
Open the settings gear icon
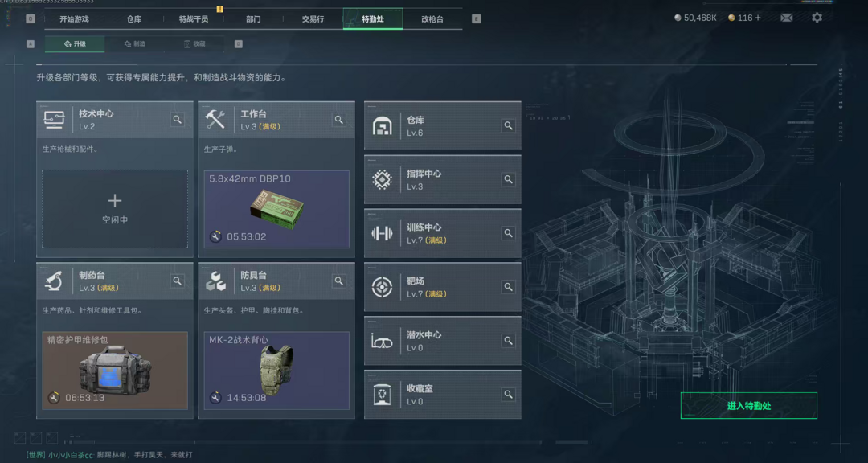[817, 18]
